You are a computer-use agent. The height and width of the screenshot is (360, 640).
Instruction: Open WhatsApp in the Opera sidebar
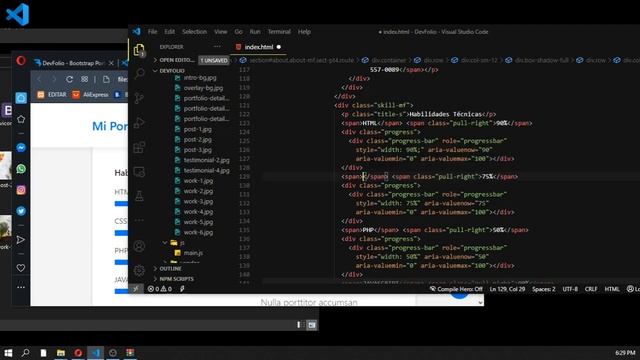[x=21, y=169]
